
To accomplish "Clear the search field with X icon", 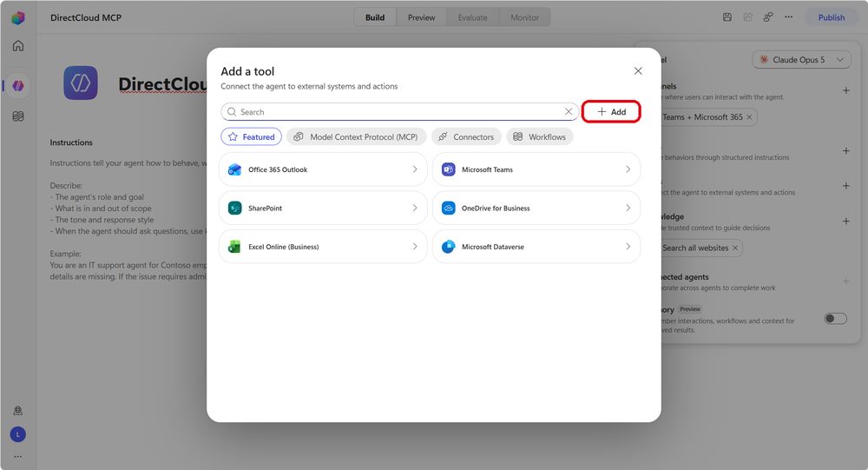I will point(569,111).
